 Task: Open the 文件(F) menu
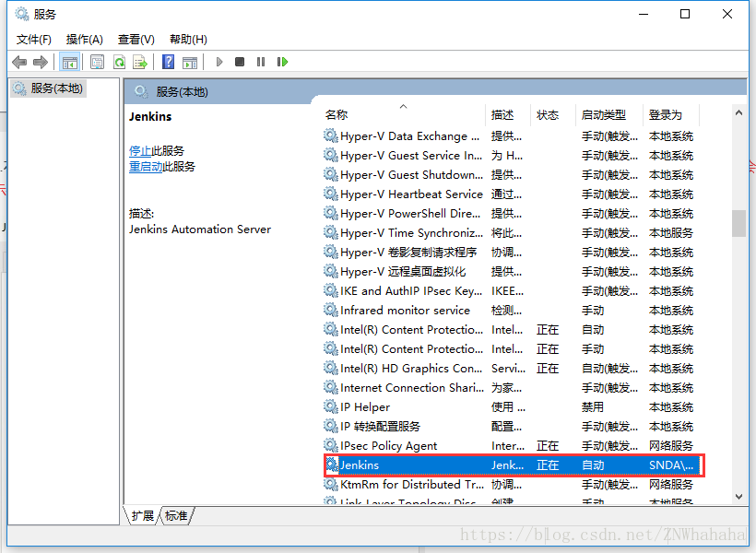34,39
